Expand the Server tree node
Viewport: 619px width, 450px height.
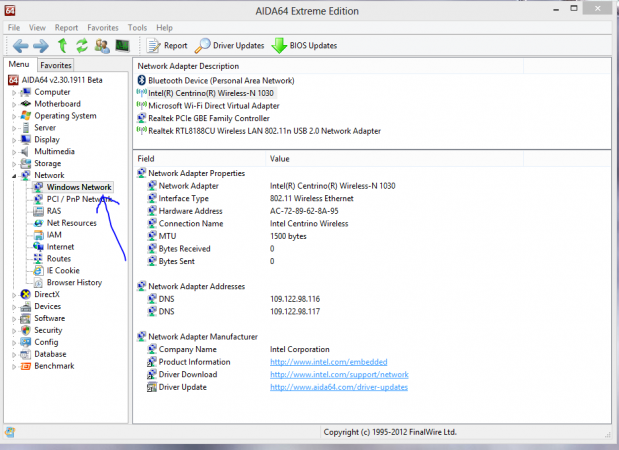click(x=14, y=128)
